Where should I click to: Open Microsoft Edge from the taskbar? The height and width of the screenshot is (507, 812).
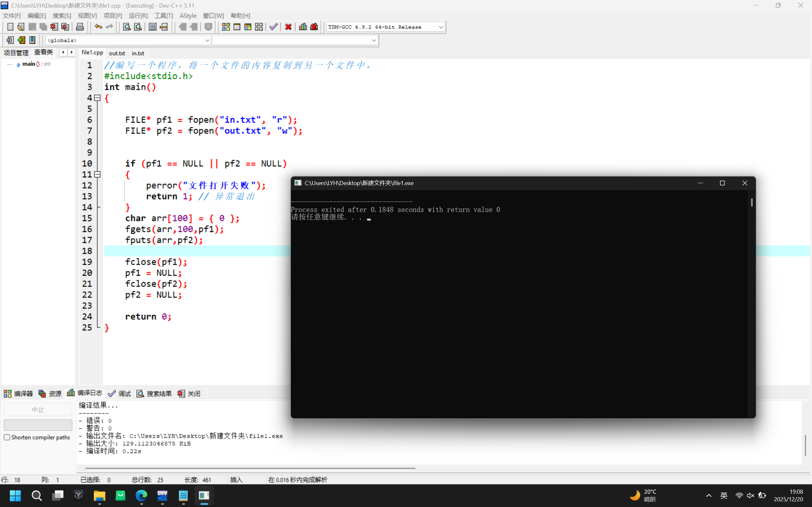pos(141,495)
